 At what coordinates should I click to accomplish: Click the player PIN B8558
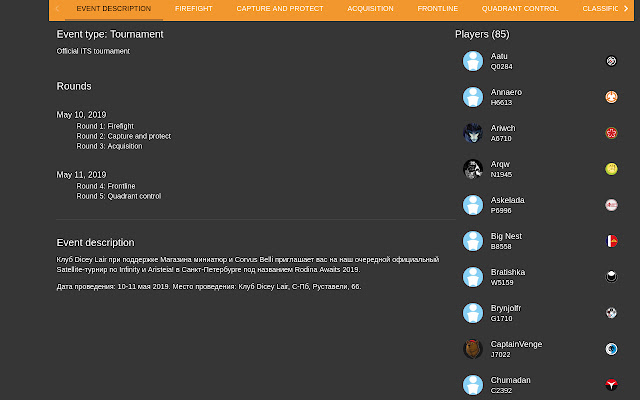click(x=501, y=247)
